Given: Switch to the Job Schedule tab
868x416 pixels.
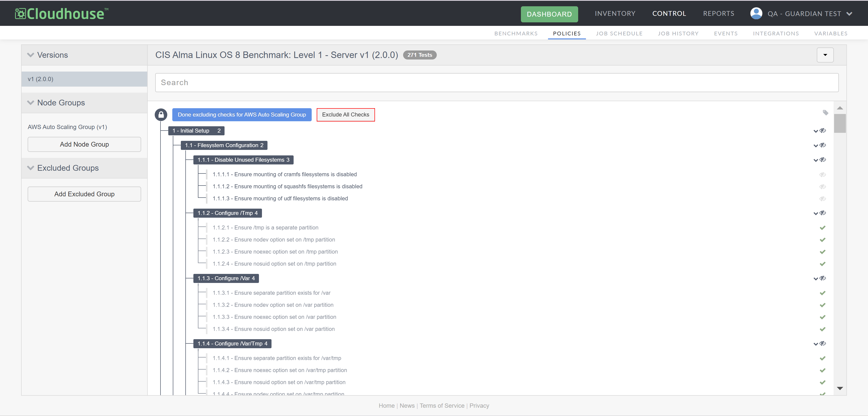Looking at the screenshot, I should point(619,33).
